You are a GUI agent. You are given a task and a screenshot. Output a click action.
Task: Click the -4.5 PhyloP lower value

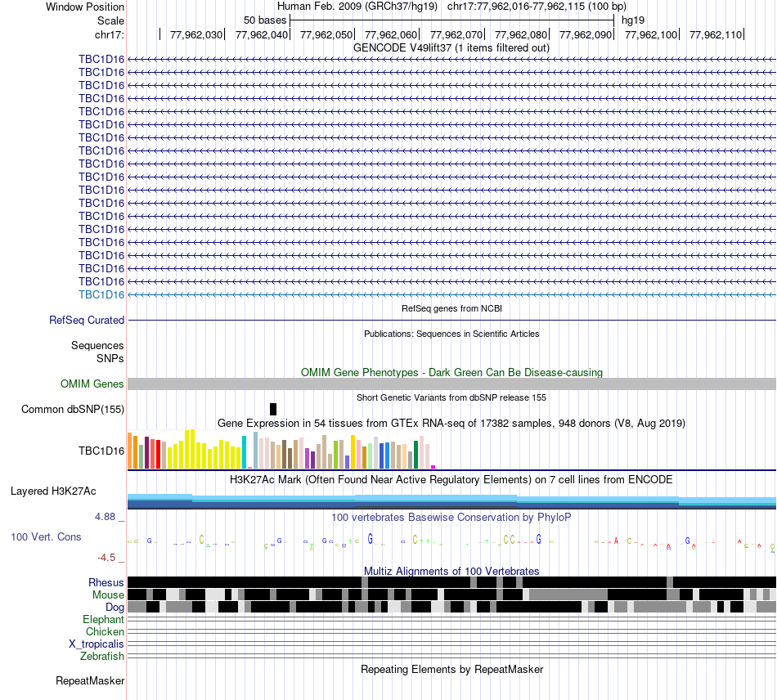(x=106, y=558)
